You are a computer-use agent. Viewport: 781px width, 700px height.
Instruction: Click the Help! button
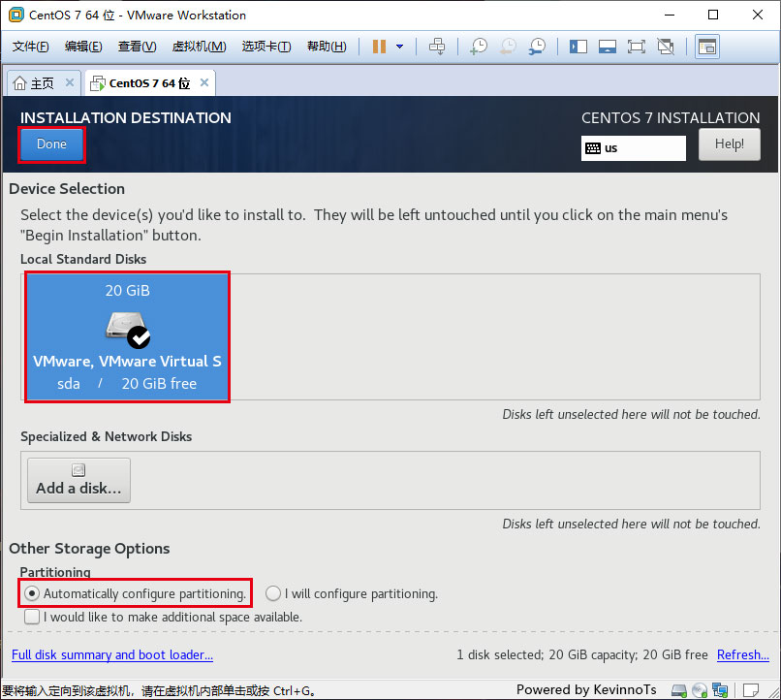pyautogui.click(x=730, y=144)
